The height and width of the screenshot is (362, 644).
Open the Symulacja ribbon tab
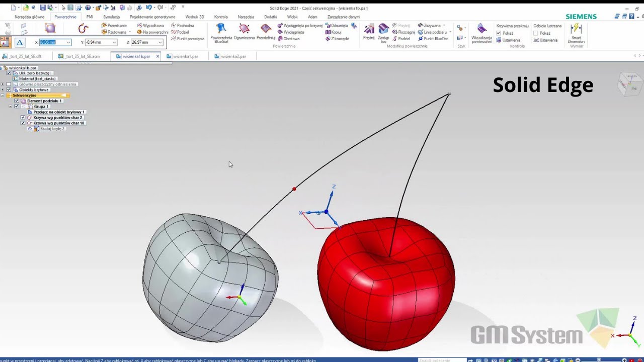pyautogui.click(x=111, y=17)
